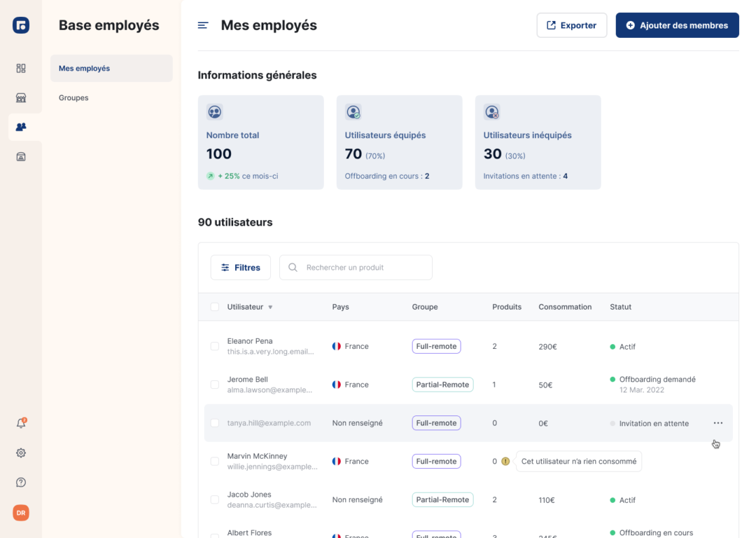Screen dimensions: 756x538
Task: Open the settings gear icon
Action: [21, 453]
